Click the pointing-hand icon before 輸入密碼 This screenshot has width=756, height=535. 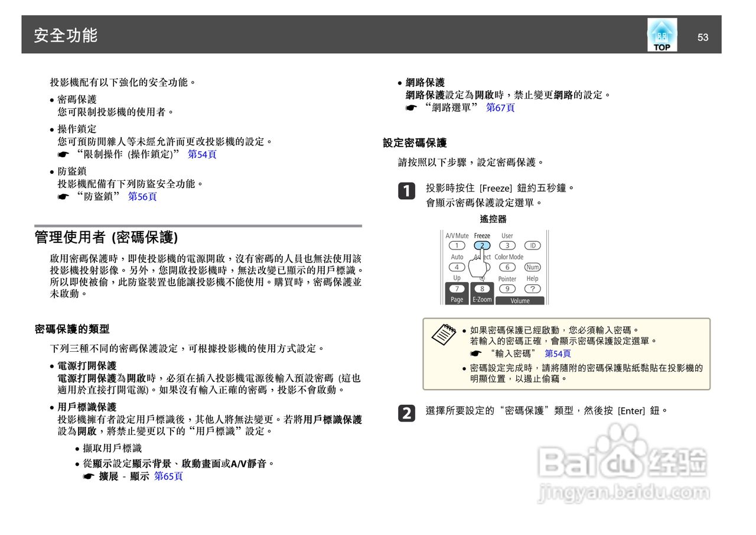476,354
